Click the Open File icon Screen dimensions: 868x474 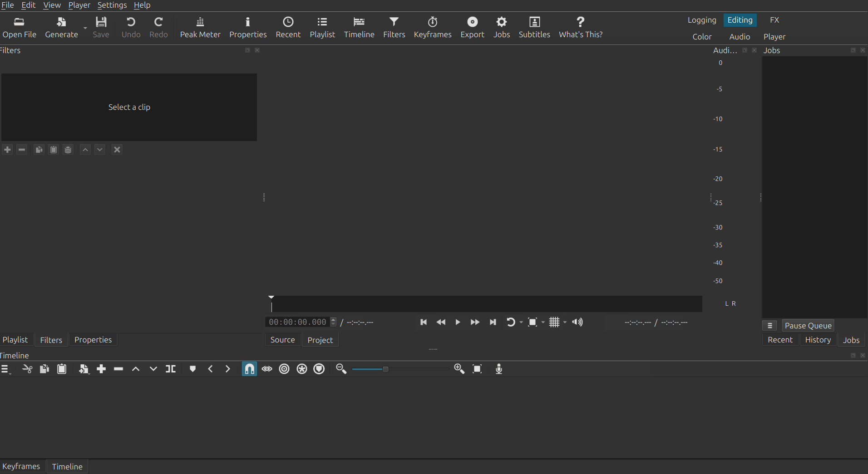click(19, 27)
